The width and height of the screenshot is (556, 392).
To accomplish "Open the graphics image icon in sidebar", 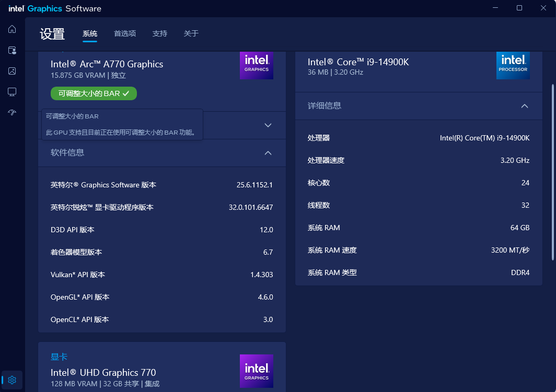I will tap(12, 71).
